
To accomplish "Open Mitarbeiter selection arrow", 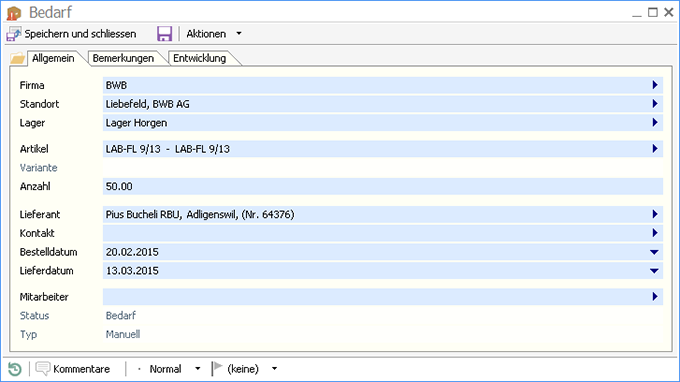I will click(655, 297).
